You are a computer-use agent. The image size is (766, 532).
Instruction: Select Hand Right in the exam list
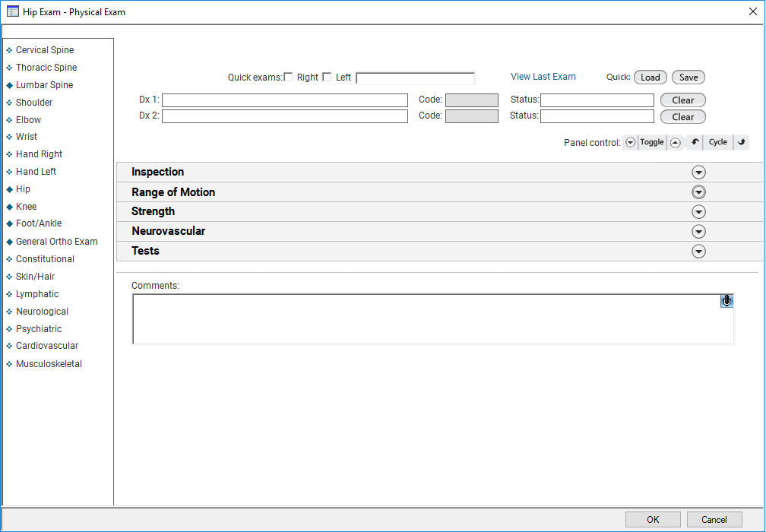[39, 154]
